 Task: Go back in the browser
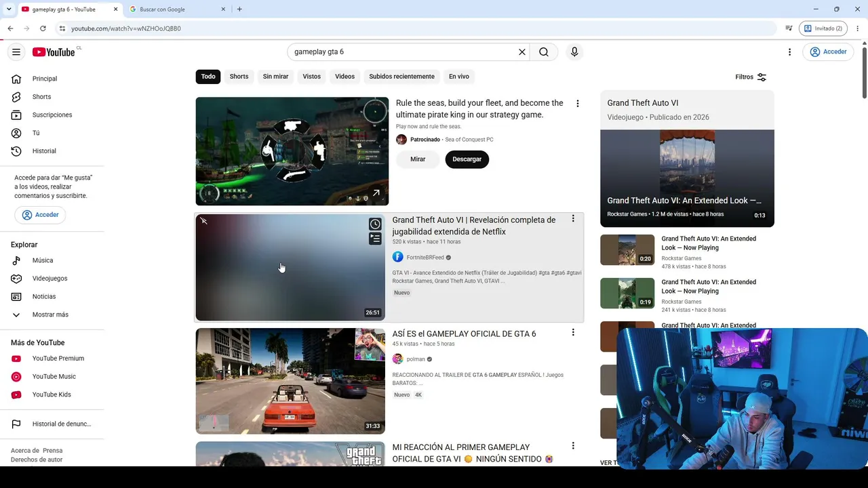pyautogui.click(x=10, y=28)
